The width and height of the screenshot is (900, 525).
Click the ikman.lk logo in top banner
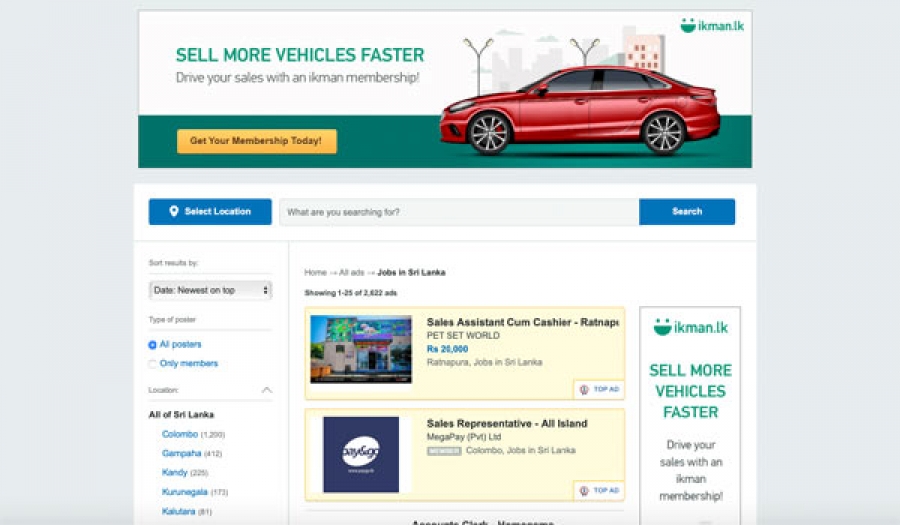tap(712, 25)
